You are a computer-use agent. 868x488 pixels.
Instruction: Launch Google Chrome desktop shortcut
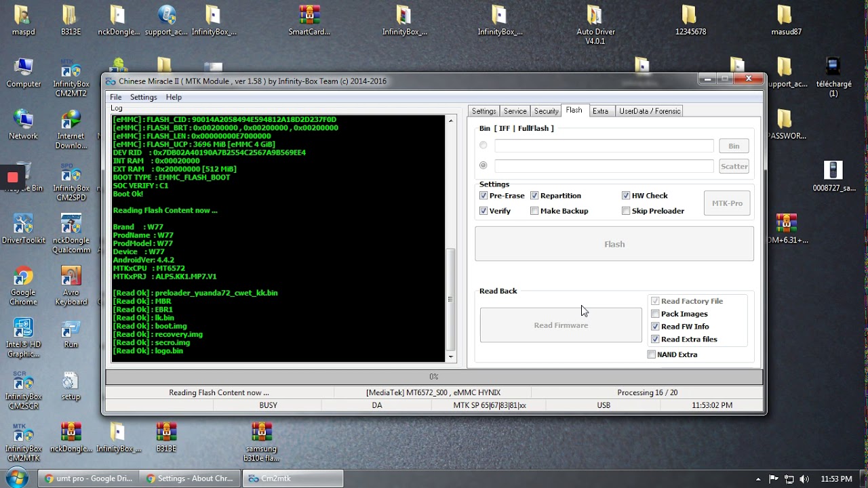click(x=23, y=286)
